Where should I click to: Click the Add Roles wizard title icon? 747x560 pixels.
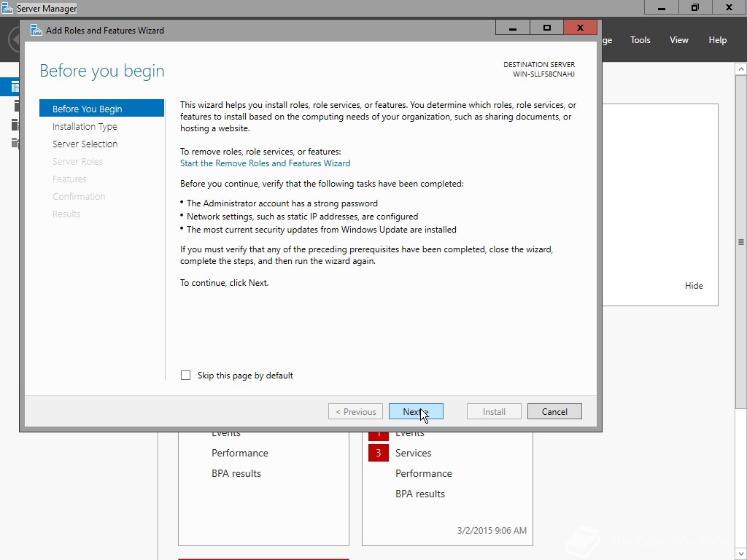36,30
